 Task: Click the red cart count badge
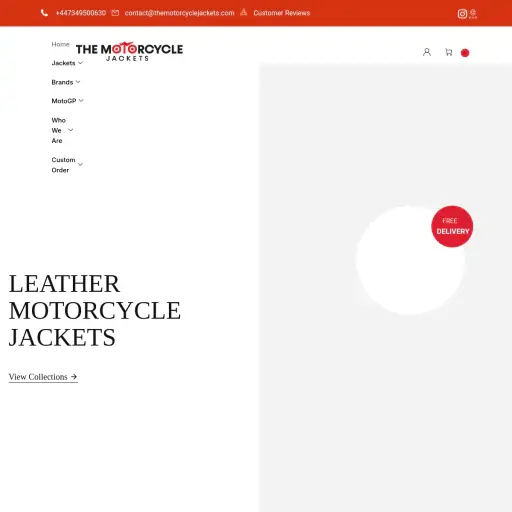click(x=465, y=53)
